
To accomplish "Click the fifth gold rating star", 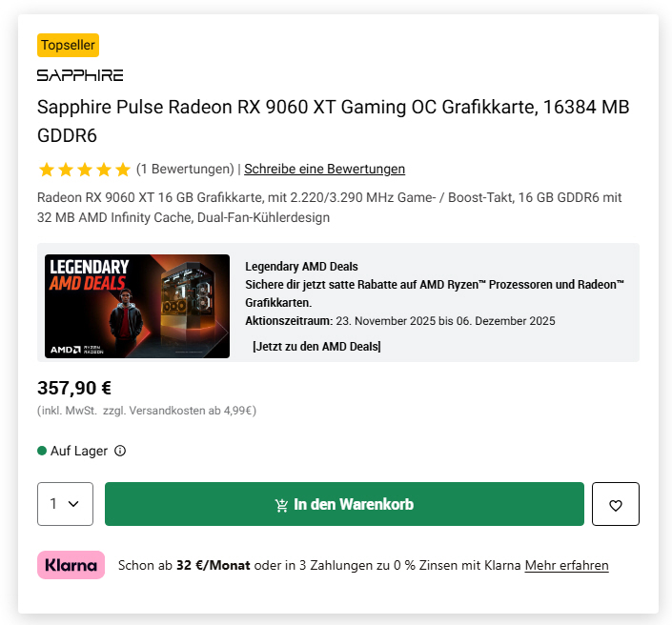I will [123, 170].
